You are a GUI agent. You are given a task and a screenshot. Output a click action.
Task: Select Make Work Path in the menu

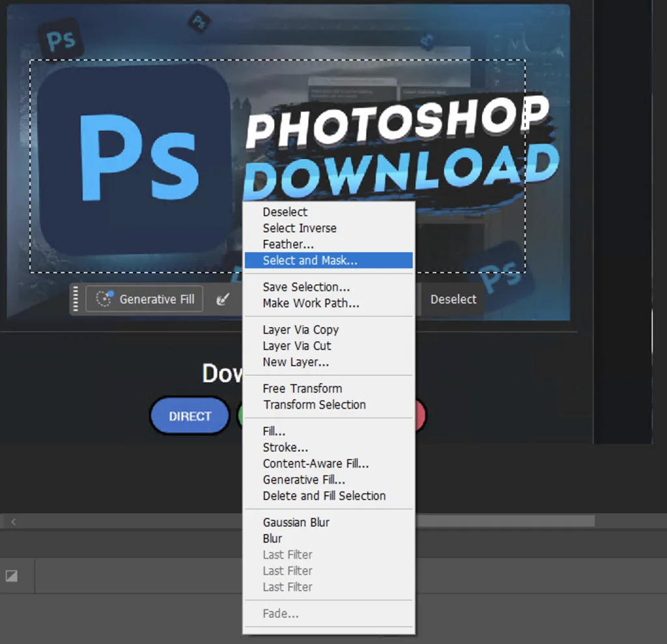pos(311,303)
